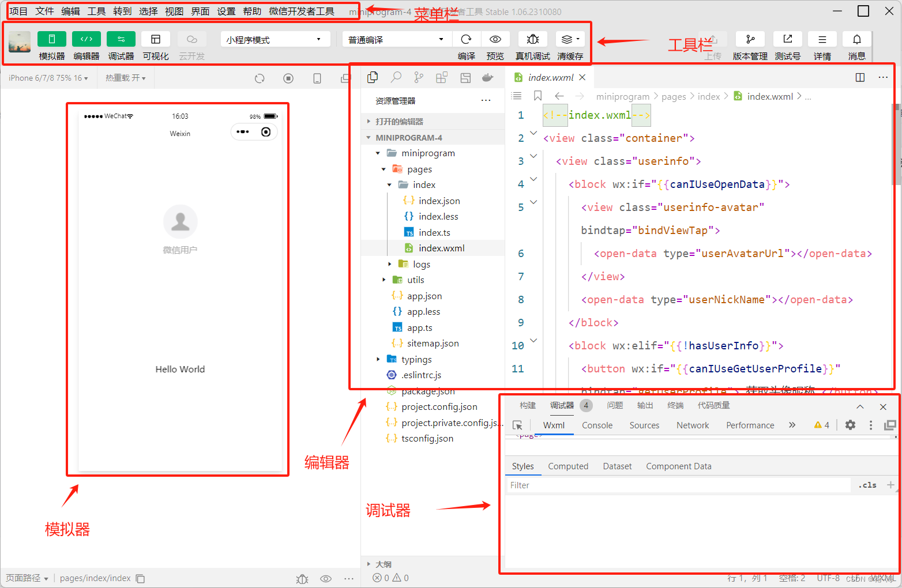Open the Messages (消息) bell icon
The width and height of the screenshot is (902, 588).
pyautogui.click(x=857, y=39)
